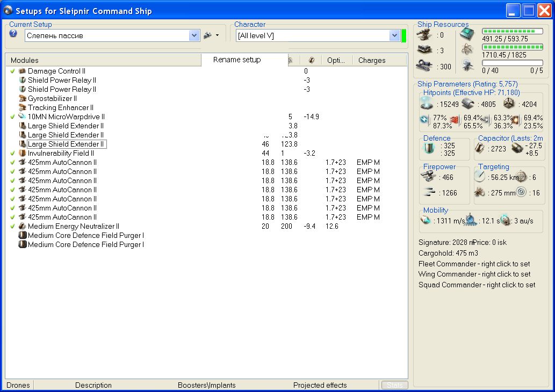
Task: Click the Gyrostabilizer II module icon
Action: pyautogui.click(x=23, y=98)
